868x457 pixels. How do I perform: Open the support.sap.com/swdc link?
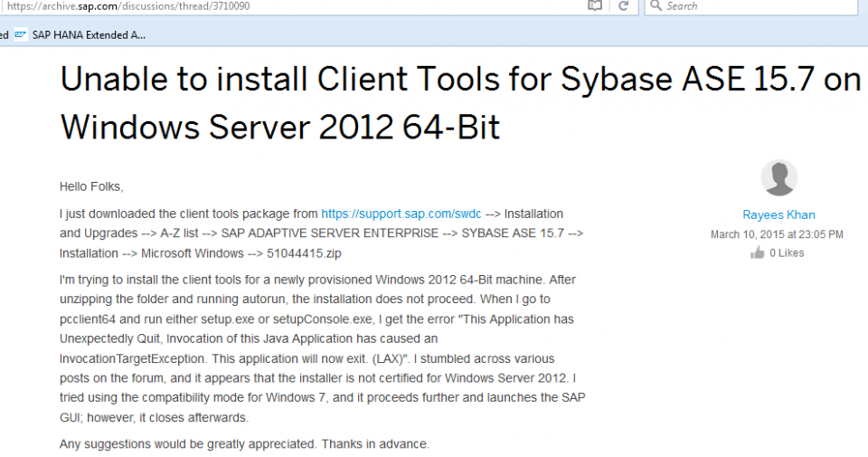401,214
